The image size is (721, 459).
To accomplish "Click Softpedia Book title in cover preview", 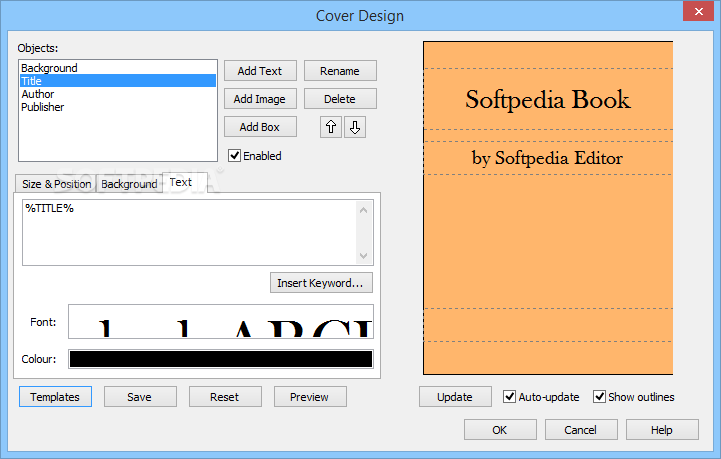I will point(548,99).
